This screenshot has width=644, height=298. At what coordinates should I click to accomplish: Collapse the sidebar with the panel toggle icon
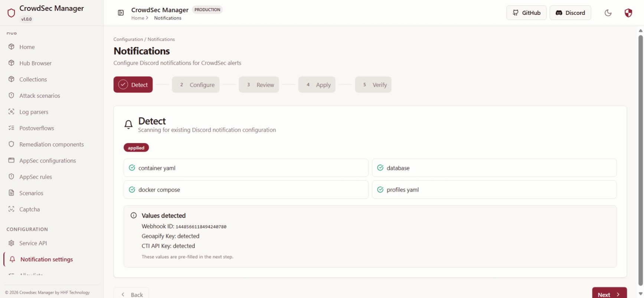point(121,13)
